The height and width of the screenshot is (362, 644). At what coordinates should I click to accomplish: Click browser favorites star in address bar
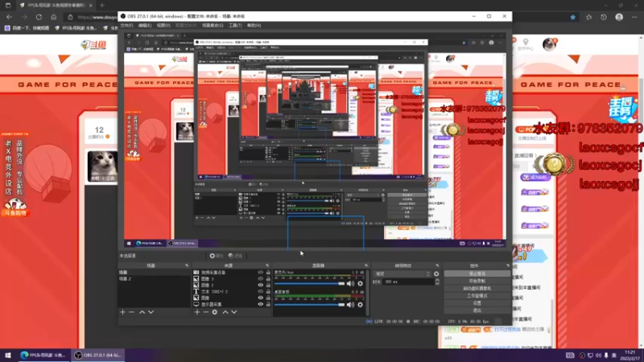tap(573, 17)
